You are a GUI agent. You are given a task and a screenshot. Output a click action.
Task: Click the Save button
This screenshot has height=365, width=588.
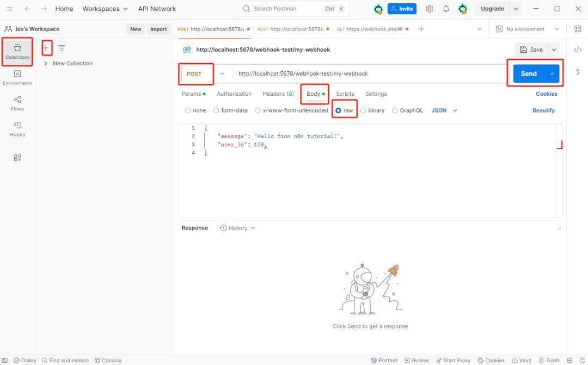click(531, 50)
